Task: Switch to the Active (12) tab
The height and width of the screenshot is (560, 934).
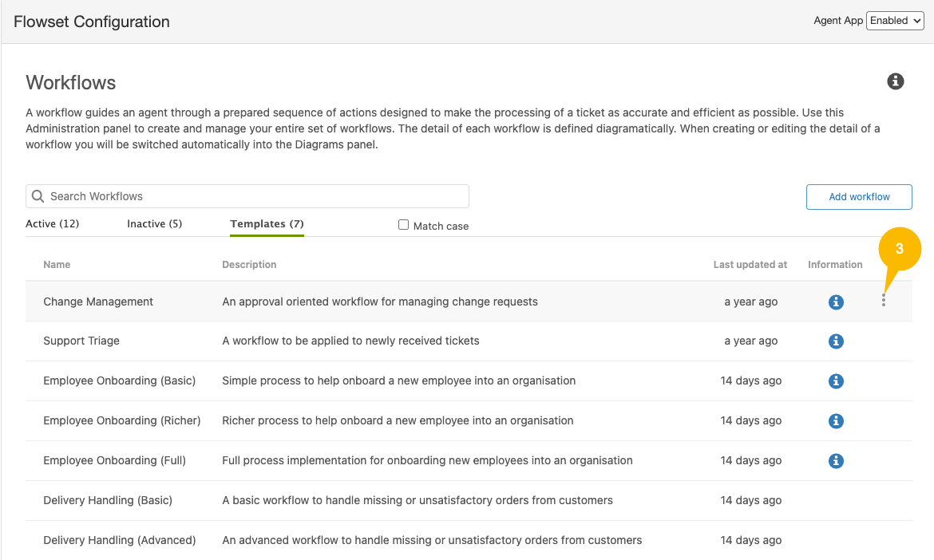Action: coord(53,224)
